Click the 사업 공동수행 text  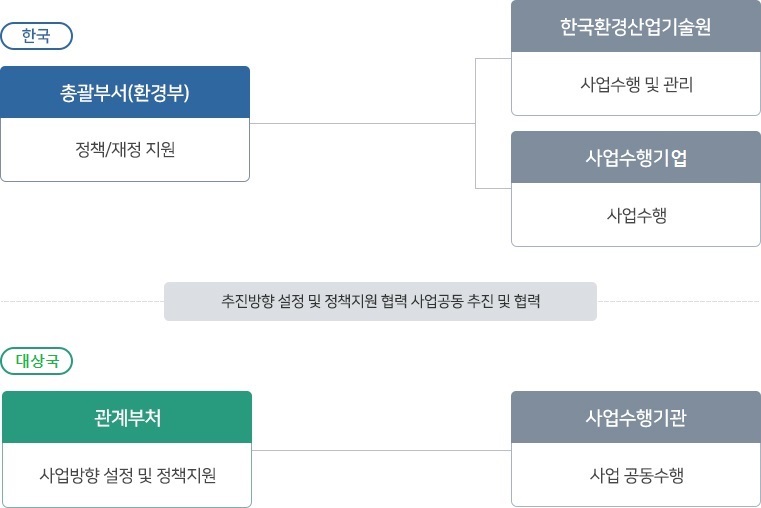[636, 475]
